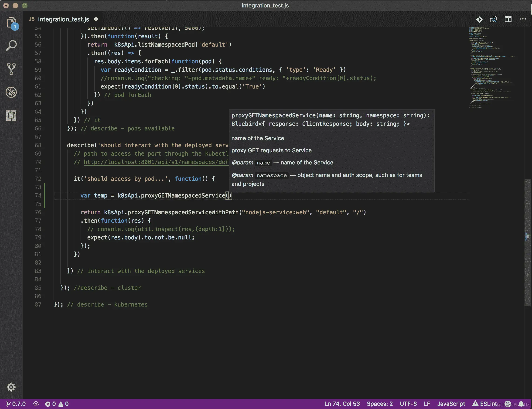The width and height of the screenshot is (532, 409).
Task: Click the publish changes cloud icon
Action: (36, 404)
